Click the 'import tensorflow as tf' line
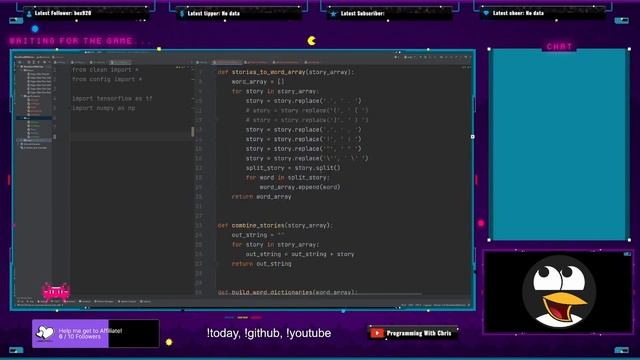This screenshot has height=360, width=640. point(112,98)
